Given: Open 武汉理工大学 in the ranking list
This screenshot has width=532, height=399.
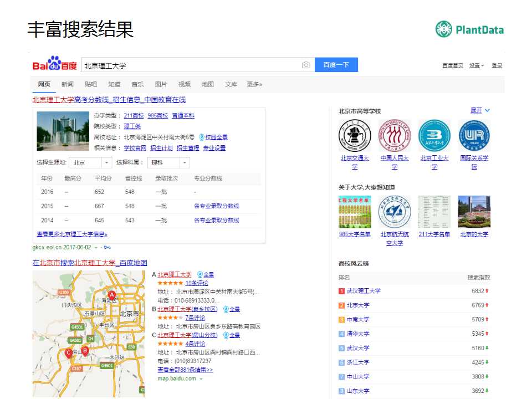Looking at the screenshot, I should 364,291.
